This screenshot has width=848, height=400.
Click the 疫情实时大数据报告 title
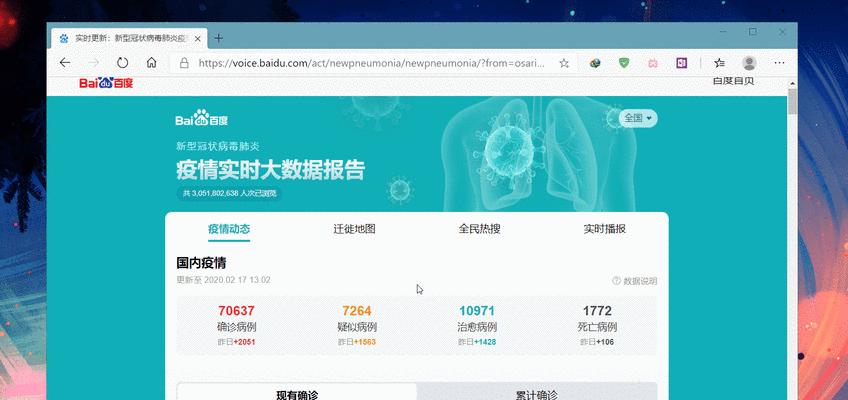tap(270, 170)
